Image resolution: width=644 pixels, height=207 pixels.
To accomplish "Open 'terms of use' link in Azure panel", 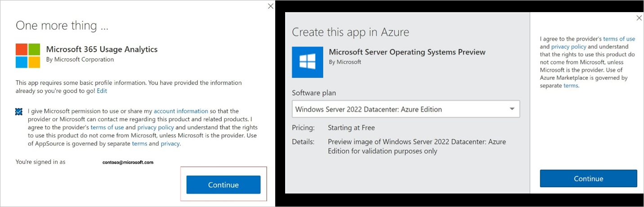I will coord(619,39).
